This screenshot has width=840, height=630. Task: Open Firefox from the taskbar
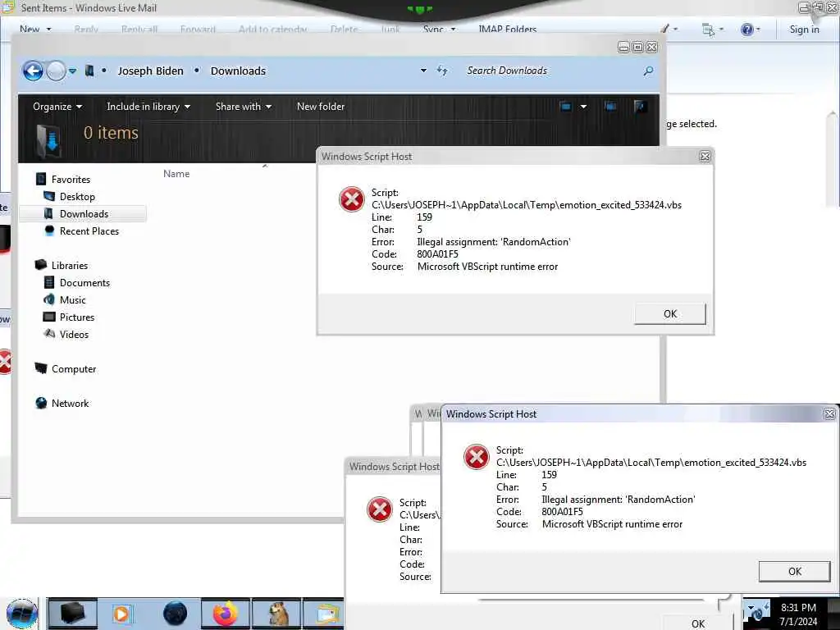(226, 614)
